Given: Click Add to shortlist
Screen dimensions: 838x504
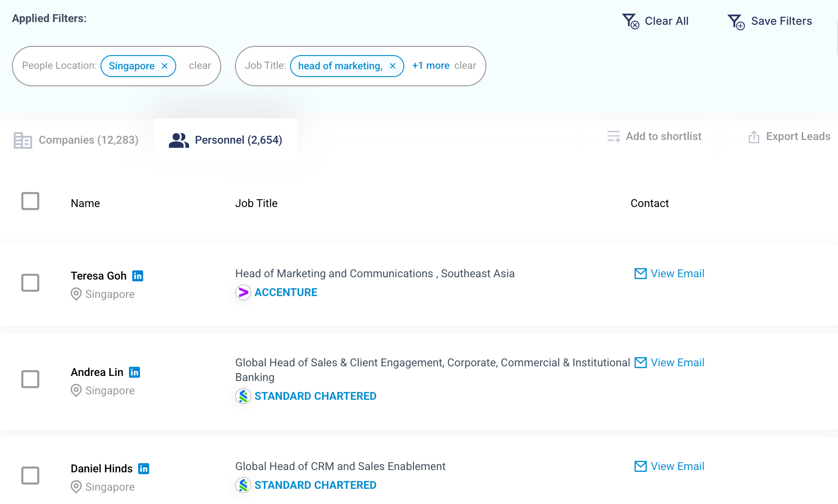Looking at the screenshot, I should 654,136.
